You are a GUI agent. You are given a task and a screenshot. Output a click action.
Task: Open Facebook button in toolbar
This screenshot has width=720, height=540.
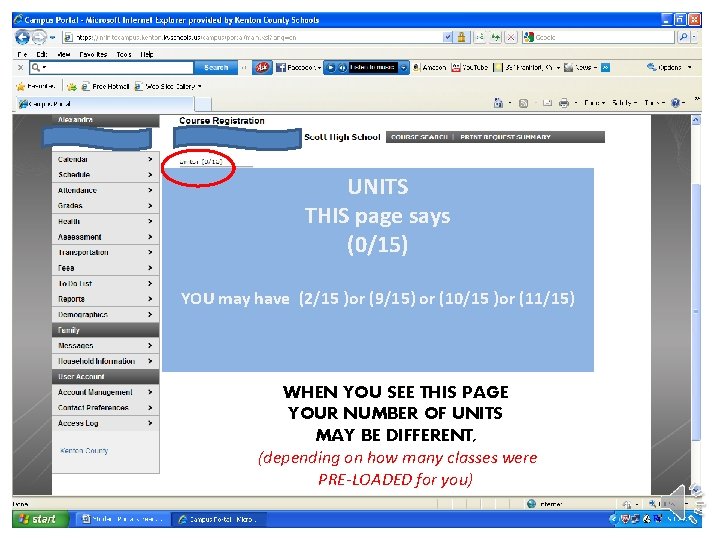point(298,68)
